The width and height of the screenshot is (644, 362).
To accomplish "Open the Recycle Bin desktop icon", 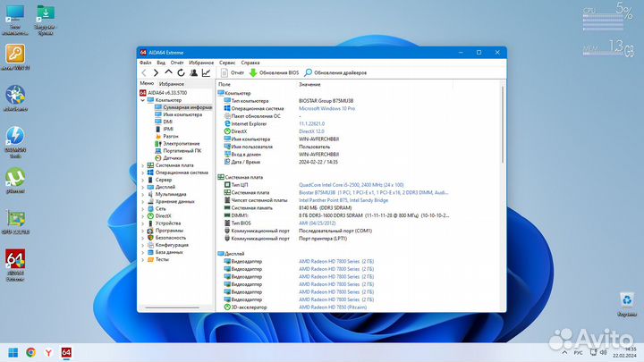I will click(x=626, y=305).
